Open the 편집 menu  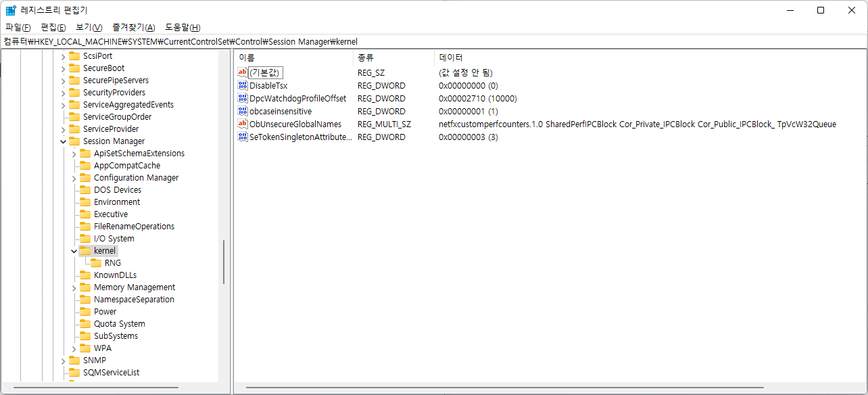click(x=53, y=28)
